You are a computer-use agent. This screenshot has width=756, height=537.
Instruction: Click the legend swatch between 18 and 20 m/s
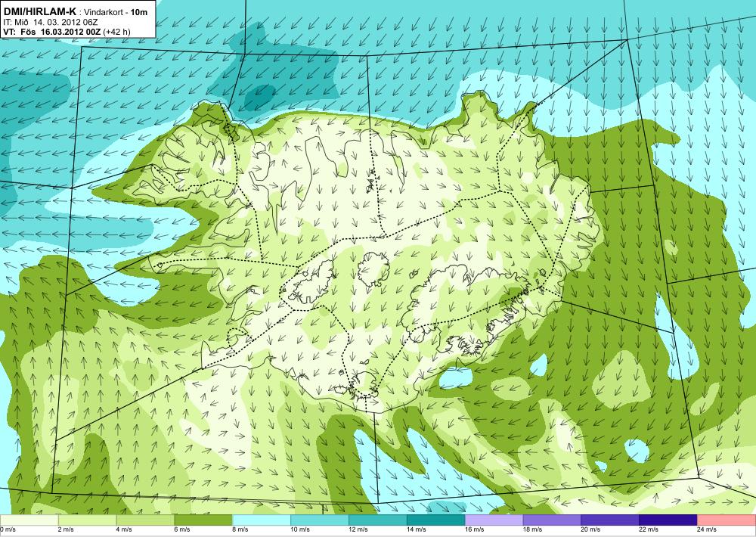pyautogui.click(x=552, y=520)
